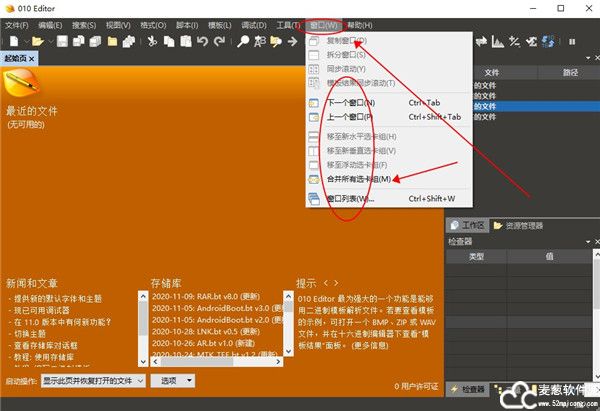Select the bottom 检查器 tab

468,389
